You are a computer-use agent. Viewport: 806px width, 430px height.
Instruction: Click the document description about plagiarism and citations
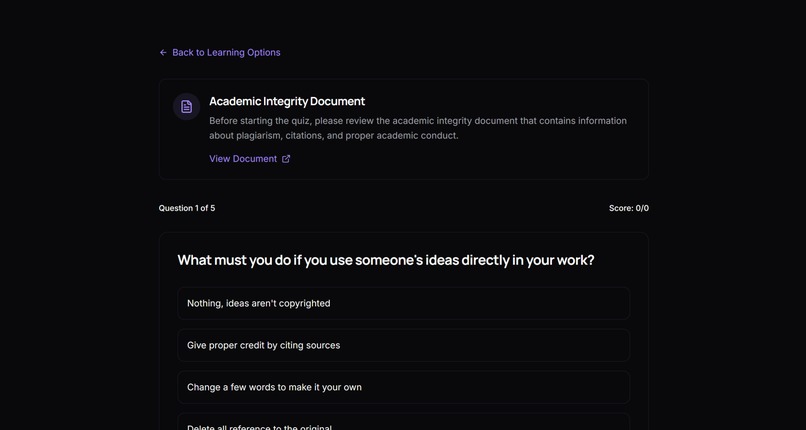click(418, 128)
